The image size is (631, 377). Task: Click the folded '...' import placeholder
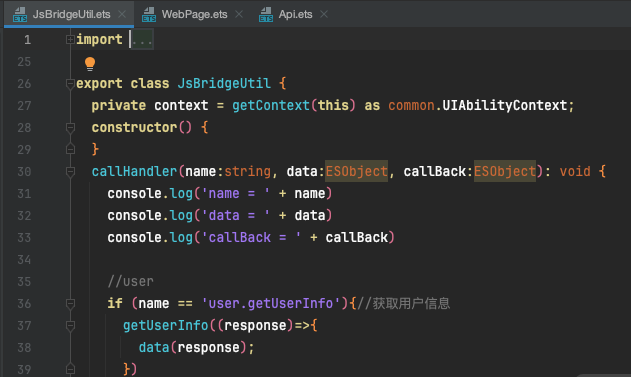[x=142, y=40]
